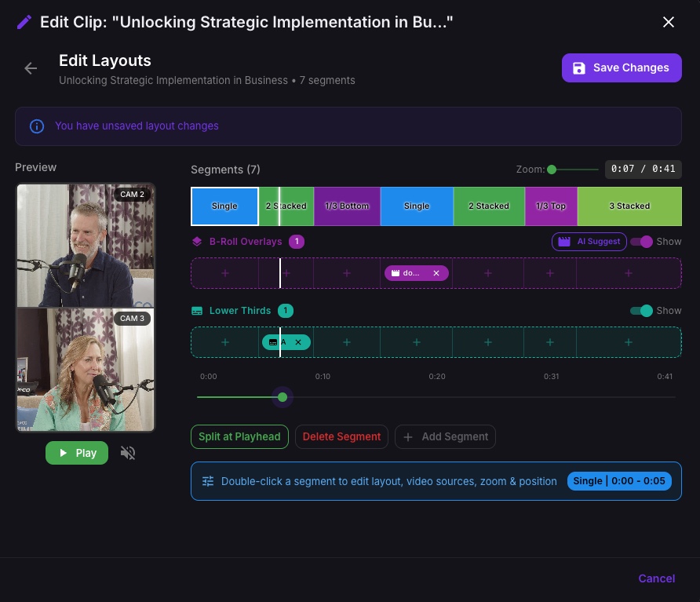Remove the lower third chip with its X

pos(298,342)
